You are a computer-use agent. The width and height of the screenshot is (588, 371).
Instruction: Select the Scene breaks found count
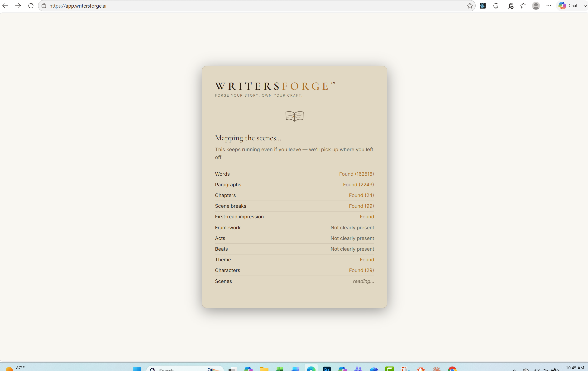point(361,206)
